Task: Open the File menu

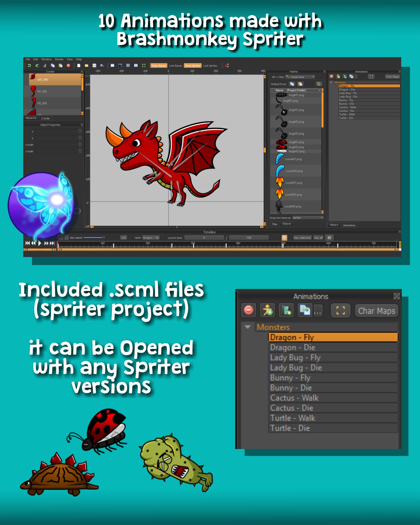Action: click(x=28, y=59)
